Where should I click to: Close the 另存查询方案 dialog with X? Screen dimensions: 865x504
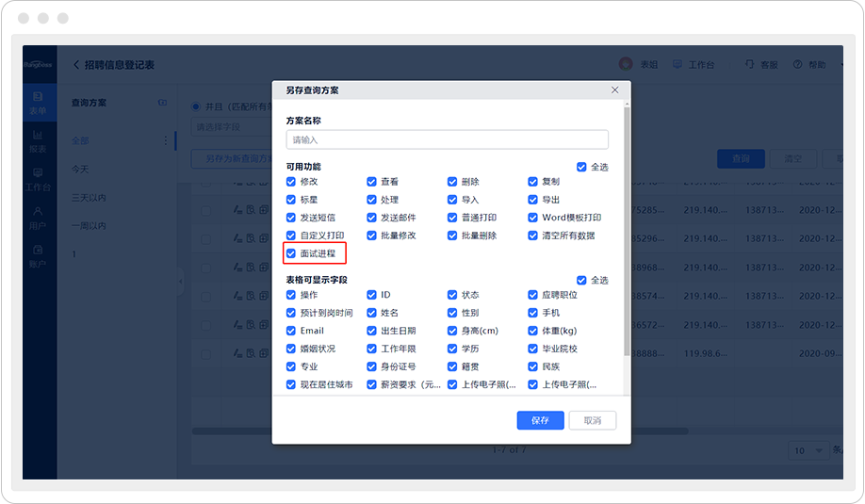tap(615, 89)
